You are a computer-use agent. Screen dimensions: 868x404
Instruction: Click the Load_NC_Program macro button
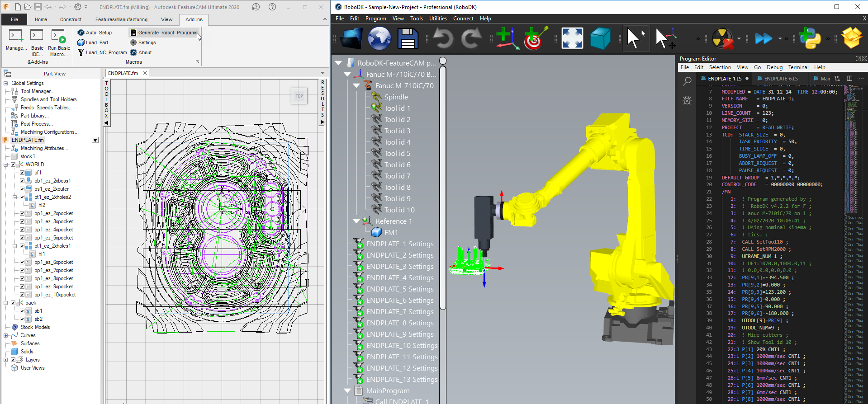coord(102,52)
